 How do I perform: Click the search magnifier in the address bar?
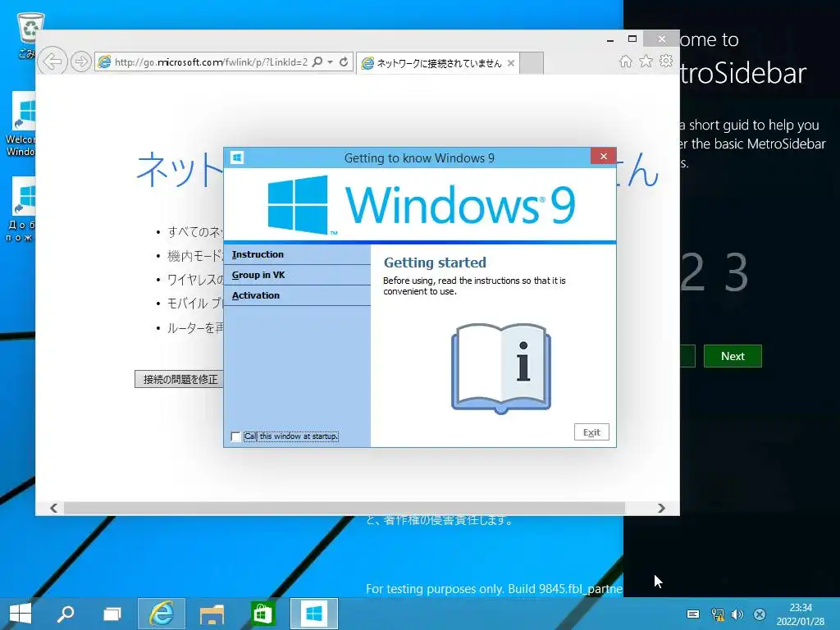317,62
